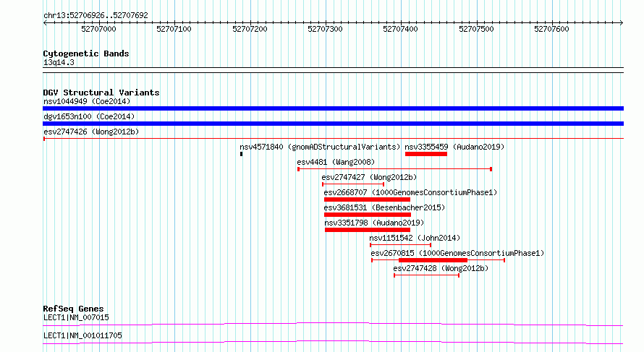Click the DGV Structural Variants track heading
The height and width of the screenshot is (352, 644).
point(101,93)
